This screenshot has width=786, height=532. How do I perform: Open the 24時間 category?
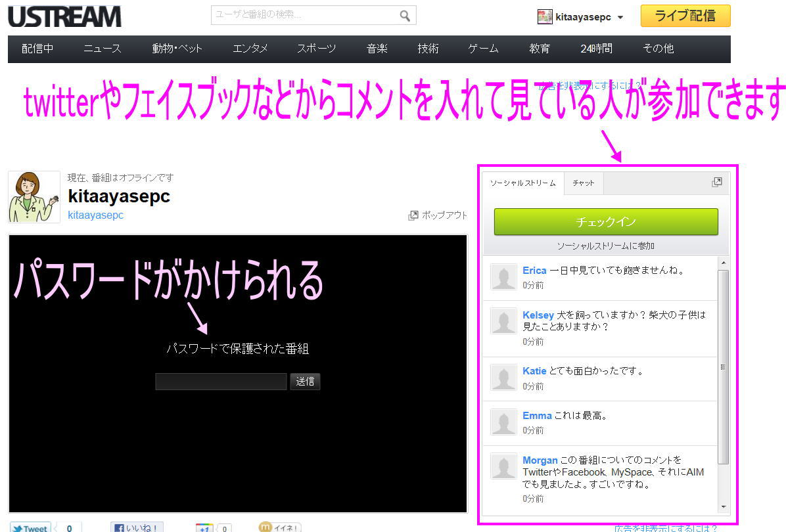coord(597,49)
